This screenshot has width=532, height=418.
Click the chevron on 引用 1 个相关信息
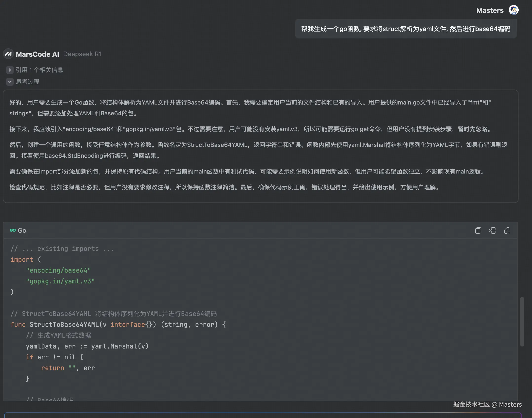click(10, 70)
